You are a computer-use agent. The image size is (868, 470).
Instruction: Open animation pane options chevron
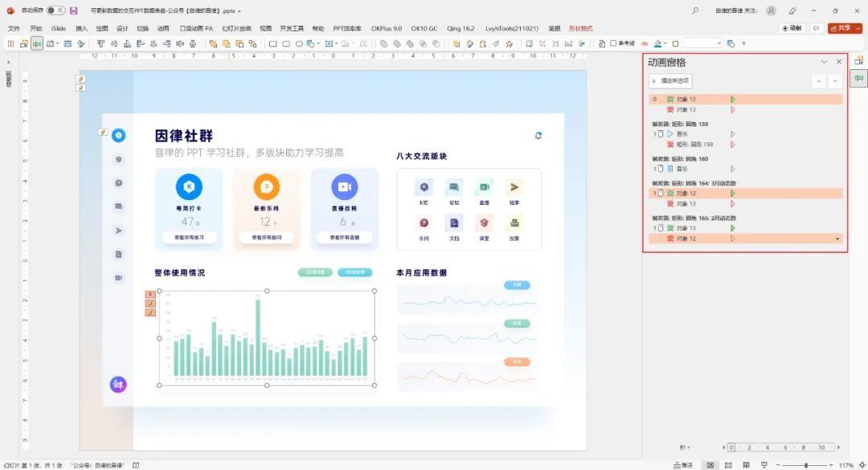tap(824, 62)
